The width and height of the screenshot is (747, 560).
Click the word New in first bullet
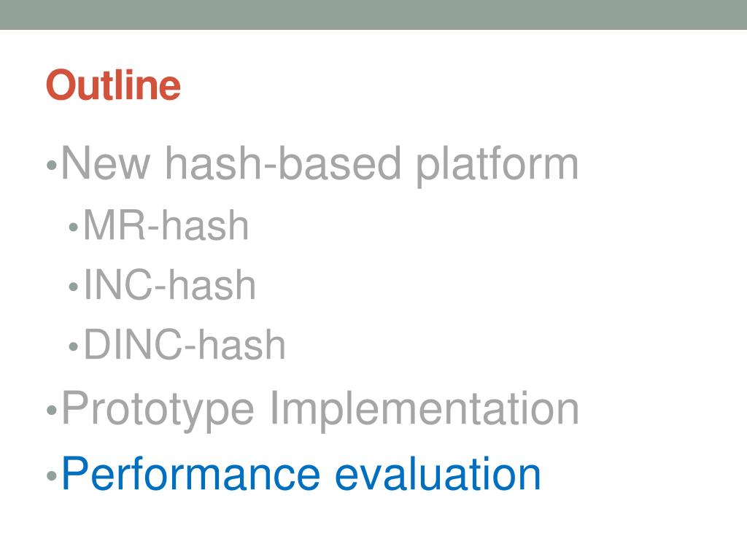(x=107, y=164)
